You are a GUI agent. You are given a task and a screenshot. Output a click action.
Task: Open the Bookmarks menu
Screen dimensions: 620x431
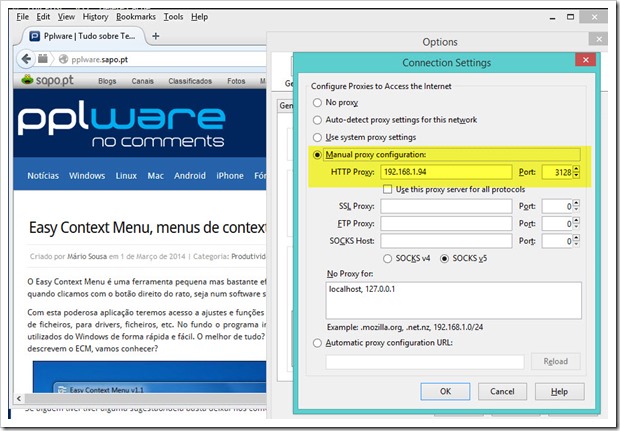pyautogui.click(x=137, y=17)
